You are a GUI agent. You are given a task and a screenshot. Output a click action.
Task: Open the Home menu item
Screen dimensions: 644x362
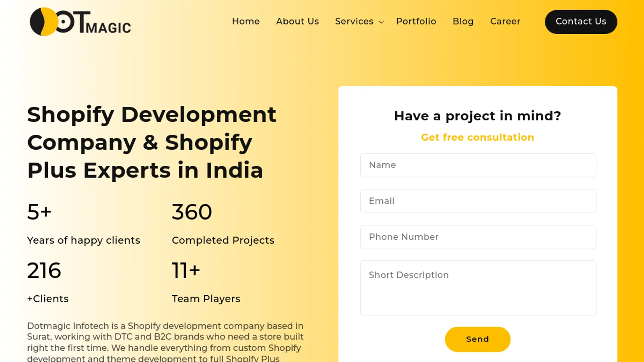click(x=246, y=21)
